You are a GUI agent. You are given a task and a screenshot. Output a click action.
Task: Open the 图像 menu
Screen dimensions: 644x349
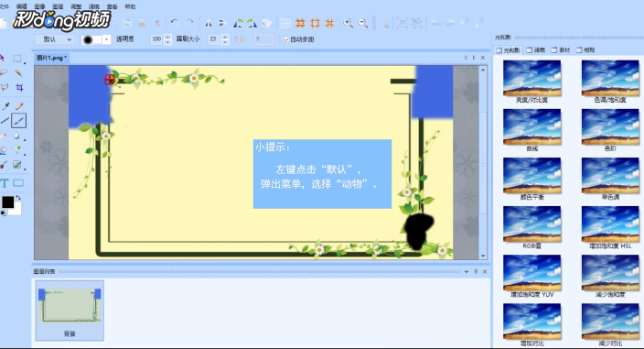click(x=39, y=6)
